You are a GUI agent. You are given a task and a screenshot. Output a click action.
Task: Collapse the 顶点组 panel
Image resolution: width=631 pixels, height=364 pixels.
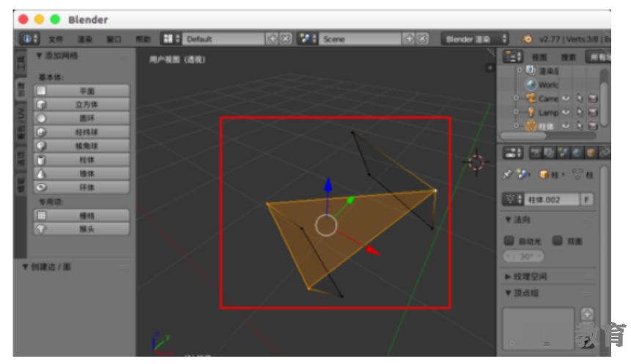(509, 293)
